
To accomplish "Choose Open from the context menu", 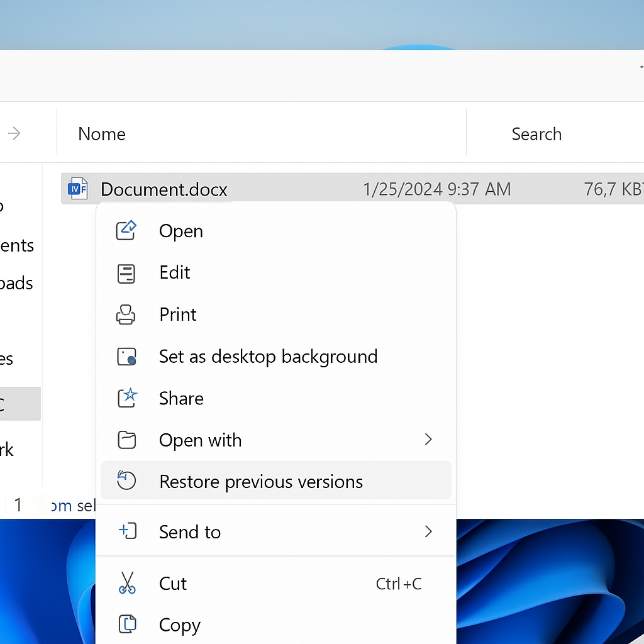I will pyautogui.click(x=276, y=231).
